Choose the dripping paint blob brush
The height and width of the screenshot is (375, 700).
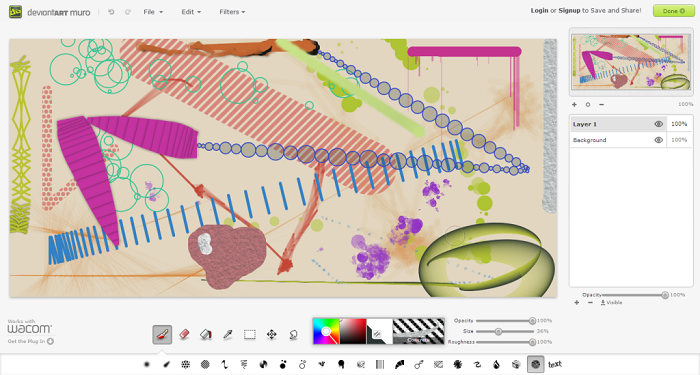click(341, 364)
